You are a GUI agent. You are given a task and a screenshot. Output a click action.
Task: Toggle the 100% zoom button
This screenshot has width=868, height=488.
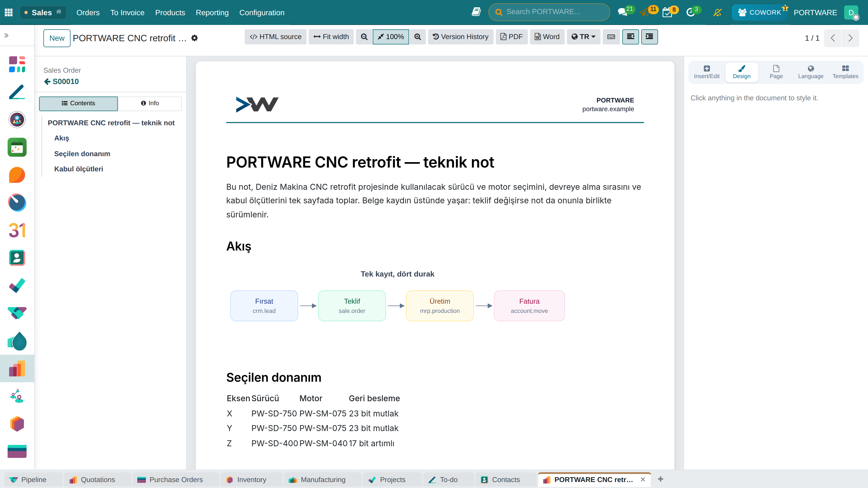pos(391,37)
